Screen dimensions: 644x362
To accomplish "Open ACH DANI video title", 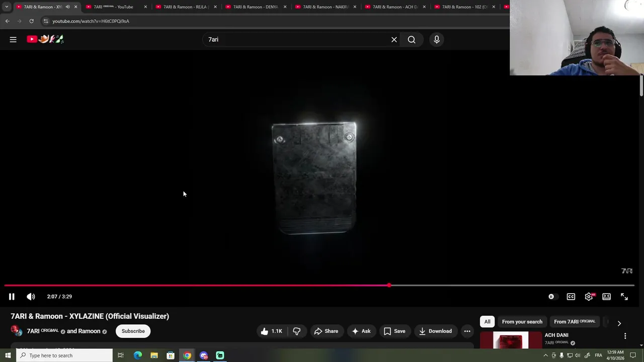I will point(556,335).
